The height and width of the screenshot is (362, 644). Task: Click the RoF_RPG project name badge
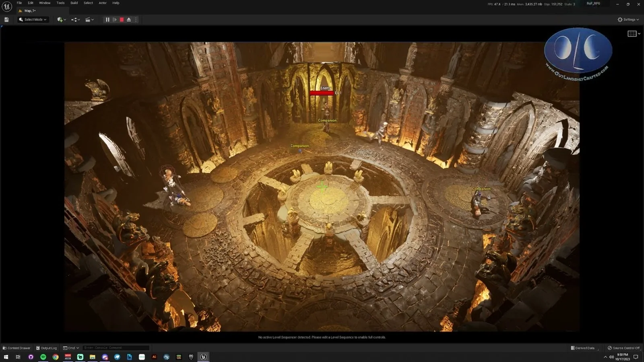[593, 4]
